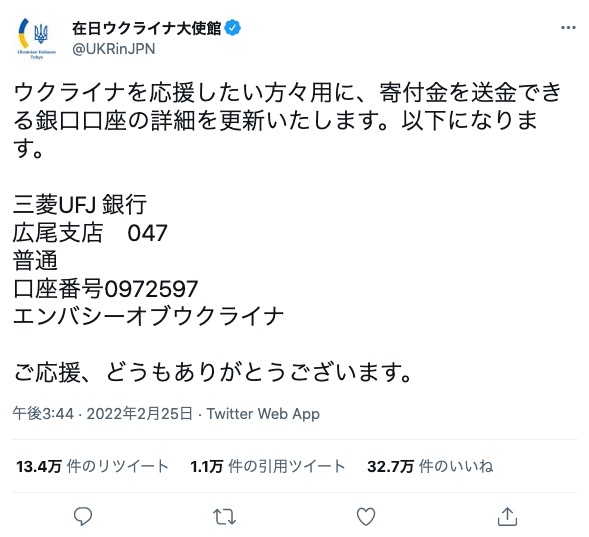589x537 pixels.
Task: View the 1.1万 件の引用ツイート list
Action: point(267,466)
